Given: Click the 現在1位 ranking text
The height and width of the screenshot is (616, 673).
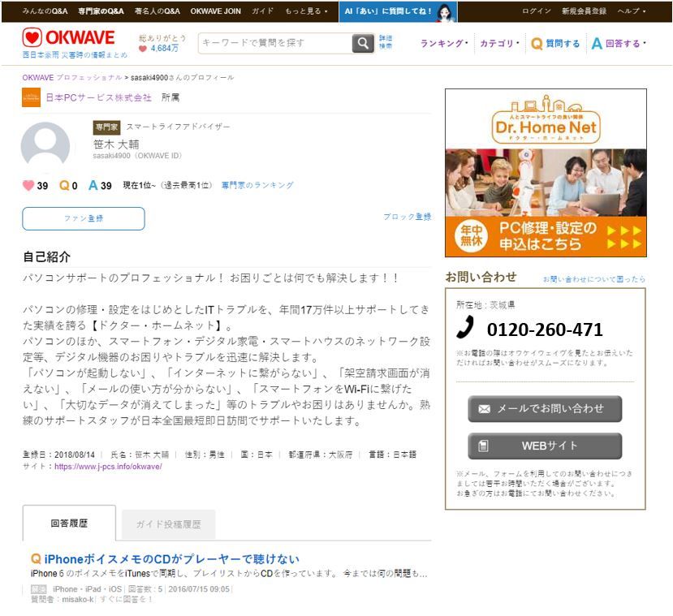Looking at the screenshot, I should pos(139,185).
